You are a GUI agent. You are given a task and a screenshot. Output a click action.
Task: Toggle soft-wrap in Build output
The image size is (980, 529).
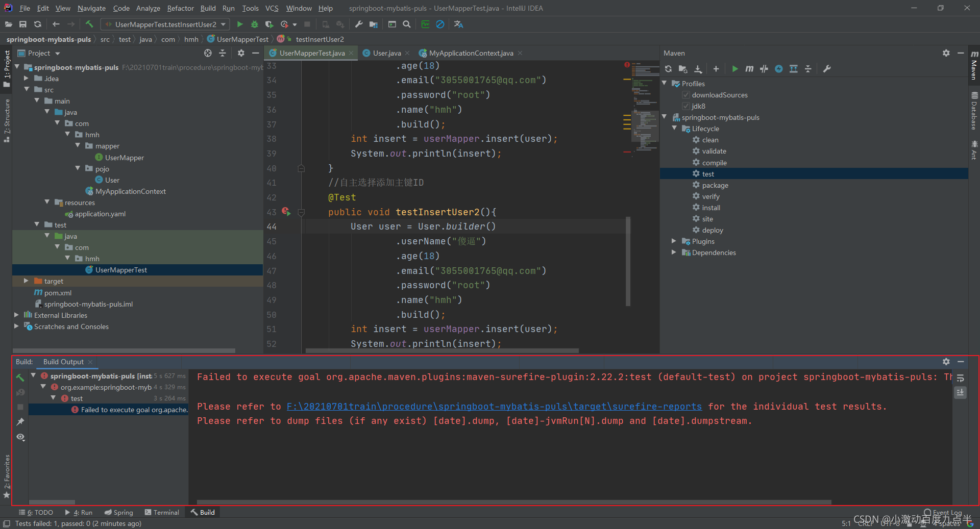pyautogui.click(x=960, y=379)
